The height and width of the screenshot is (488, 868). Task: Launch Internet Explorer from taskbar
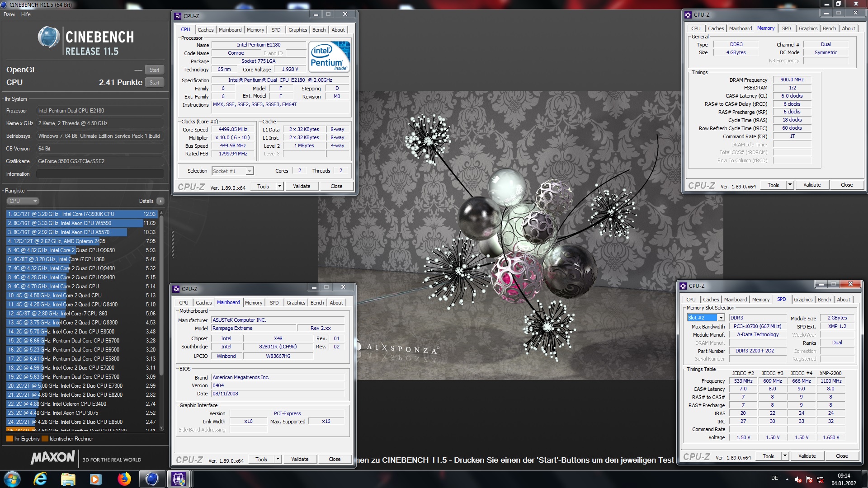(x=40, y=479)
